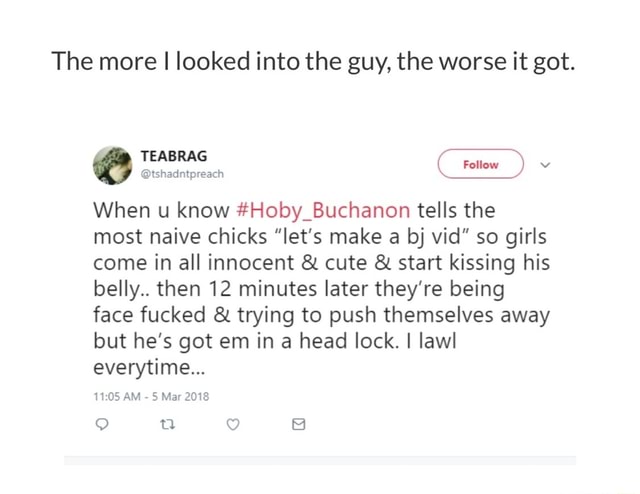Open the 11:05 AM timestamp link
The image size is (640, 494).
117,396
